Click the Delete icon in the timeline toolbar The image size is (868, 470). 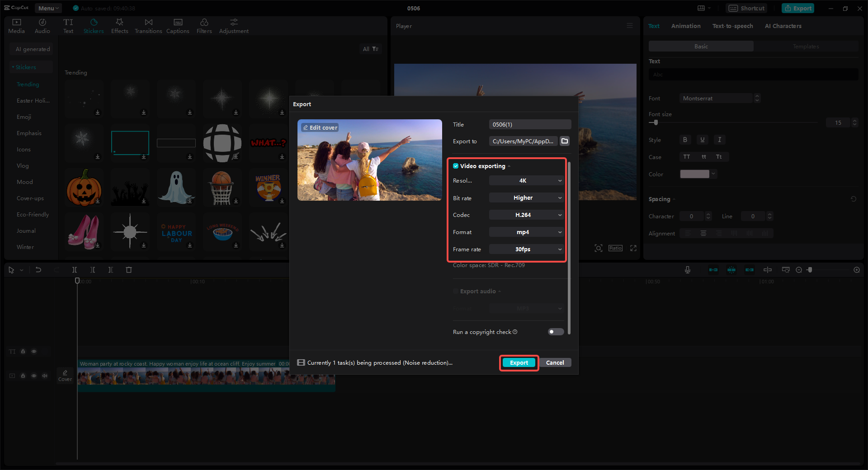pos(129,270)
